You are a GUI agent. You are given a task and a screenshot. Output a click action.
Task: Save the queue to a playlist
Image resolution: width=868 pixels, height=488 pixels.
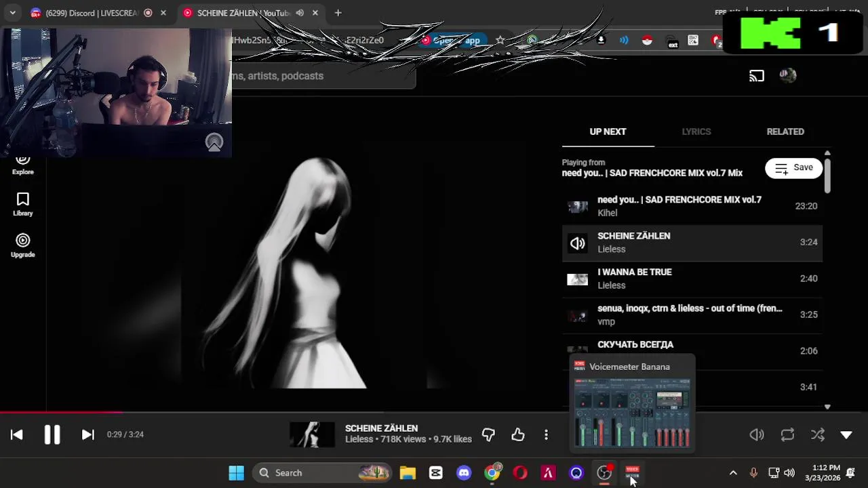coord(793,167)
